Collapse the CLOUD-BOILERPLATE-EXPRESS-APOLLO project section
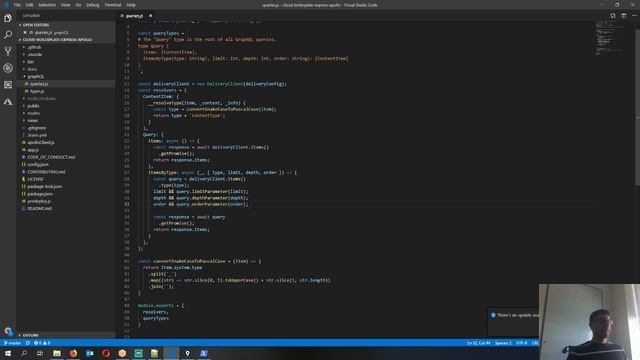This screenshot has width=640, height=360. 65,40
